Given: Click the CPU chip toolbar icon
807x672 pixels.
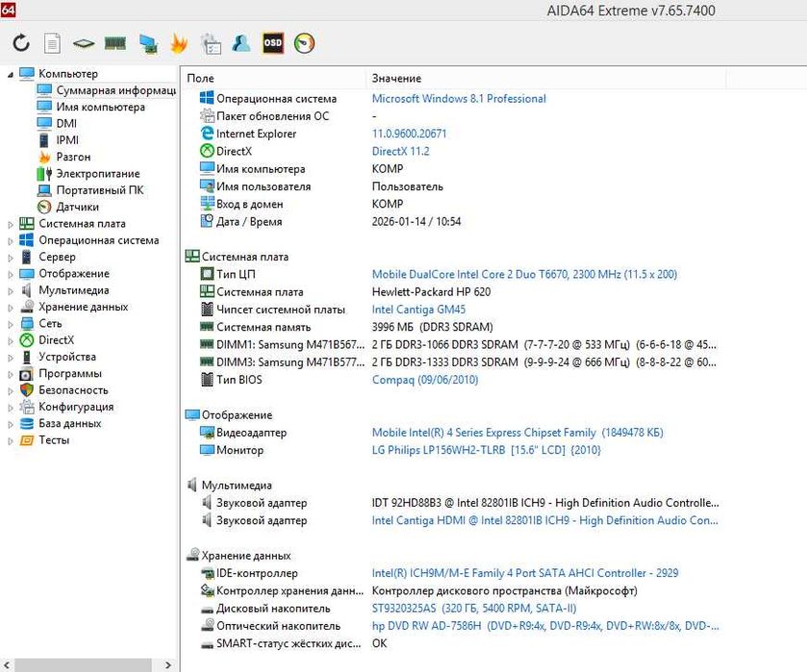Looking at the screenshot, I should 84,43.
